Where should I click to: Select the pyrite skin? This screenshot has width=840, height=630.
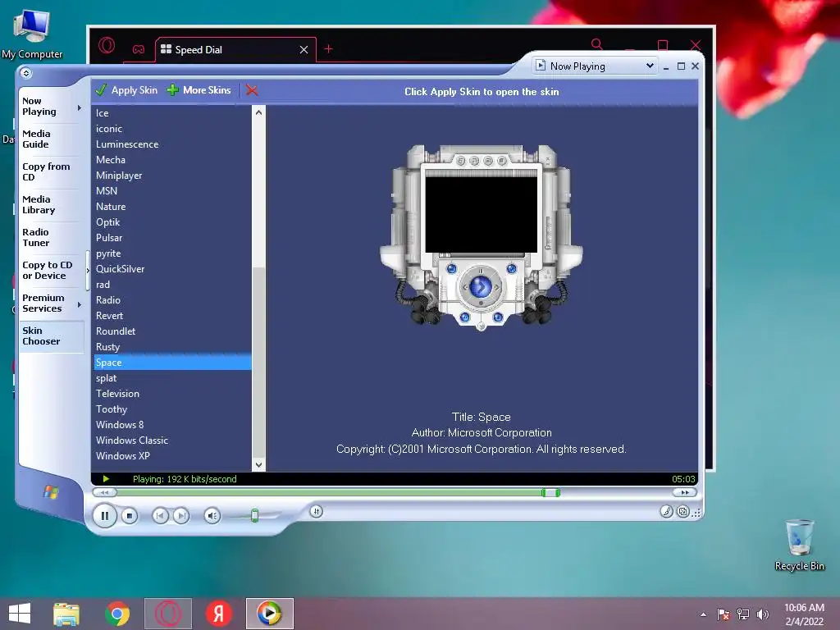(172, 253)
